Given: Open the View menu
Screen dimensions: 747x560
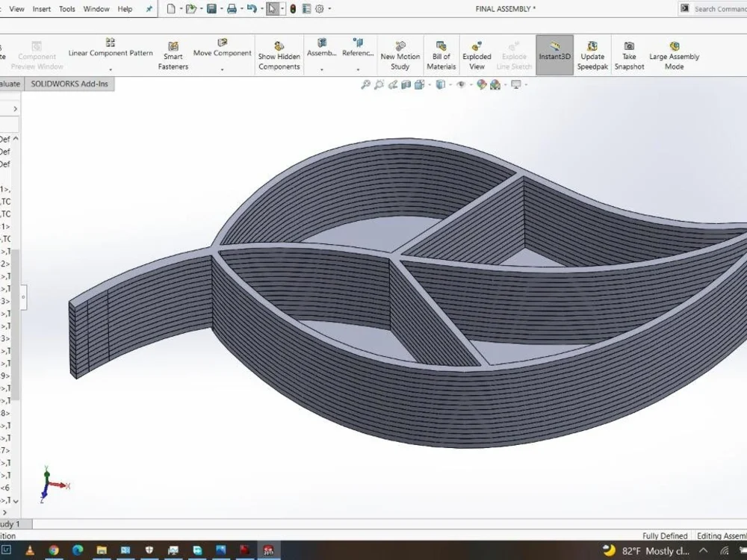Looking at the screenshot, I should click(16, 9).
